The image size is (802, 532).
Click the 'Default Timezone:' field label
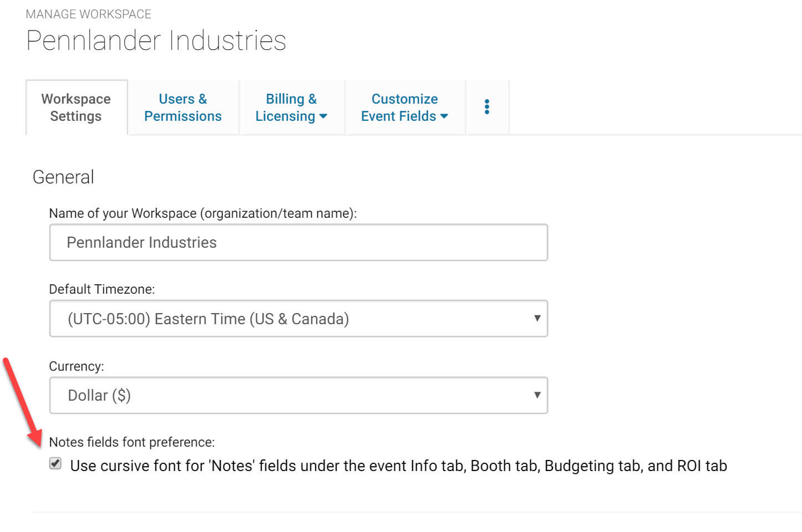[101, 289]
